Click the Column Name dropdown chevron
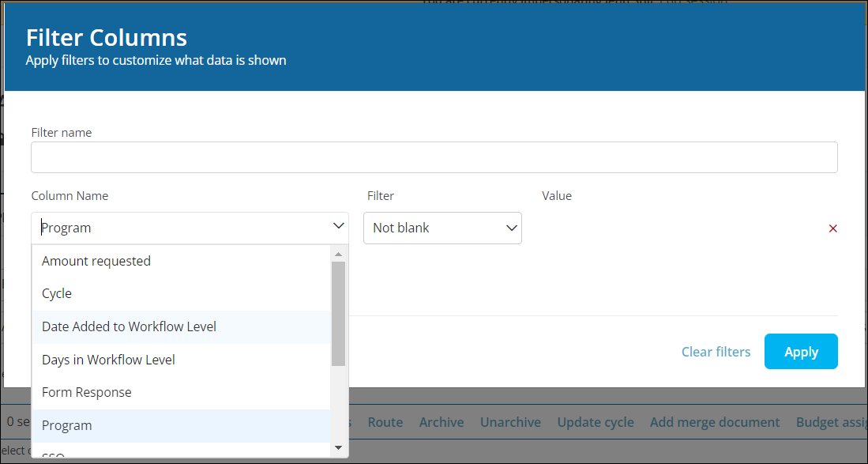The image size is (868, 464). click(x=339, y=227)
